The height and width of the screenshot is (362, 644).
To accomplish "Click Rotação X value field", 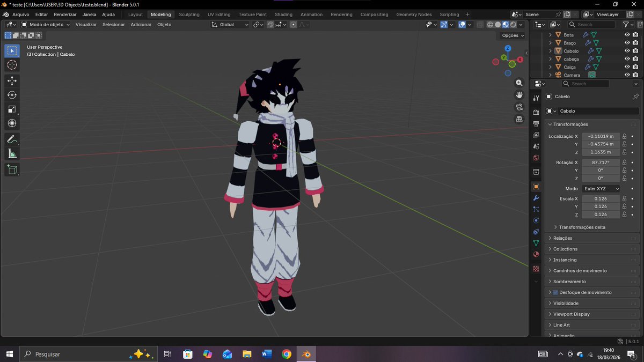I will [x=601, y=162].
